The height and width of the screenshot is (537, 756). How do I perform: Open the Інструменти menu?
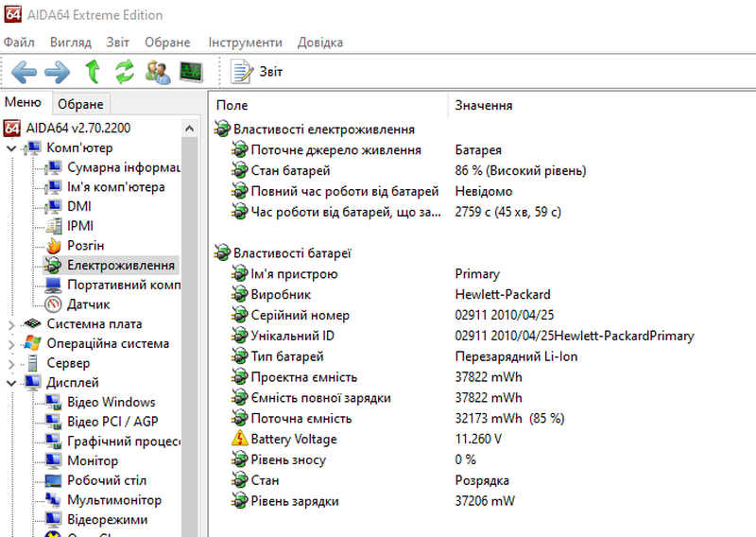245,43
